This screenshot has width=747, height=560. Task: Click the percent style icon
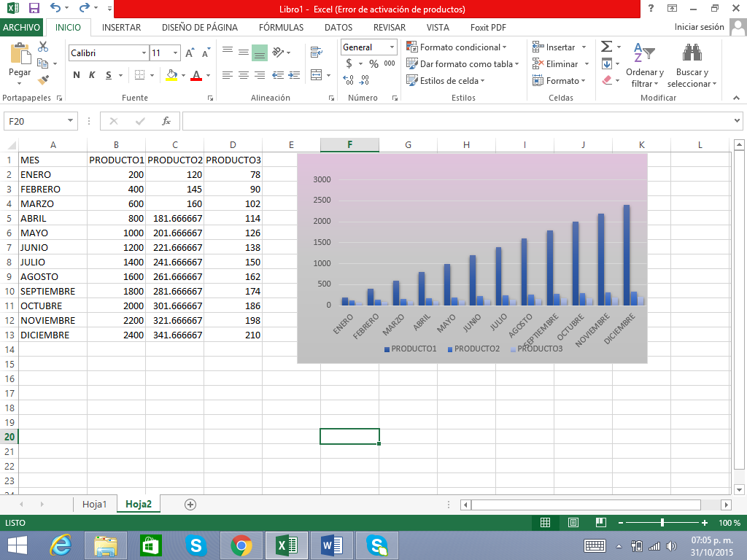click(373, 63)
